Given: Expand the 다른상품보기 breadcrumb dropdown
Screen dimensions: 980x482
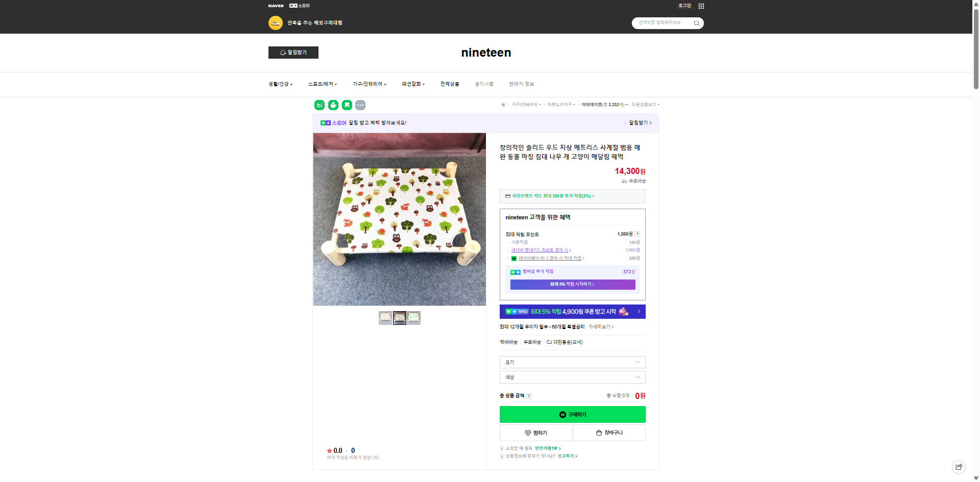Looking at the screenshot, I should click(644, 105).
